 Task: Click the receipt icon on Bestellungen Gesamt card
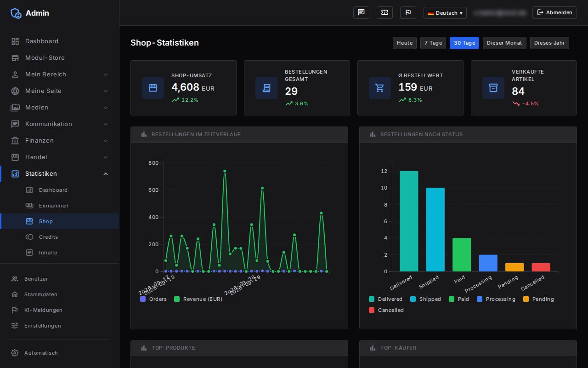pyautogui.click(x=266, y=88)
